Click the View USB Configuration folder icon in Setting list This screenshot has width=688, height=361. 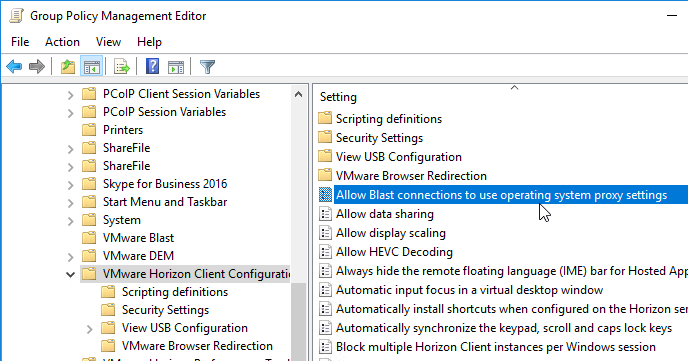coord(325,157)
